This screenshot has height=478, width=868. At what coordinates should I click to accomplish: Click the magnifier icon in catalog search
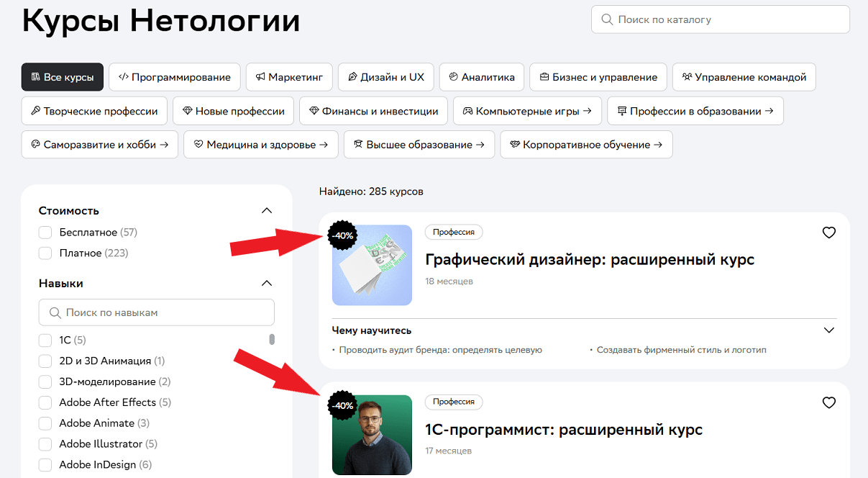tap(607, 19)
